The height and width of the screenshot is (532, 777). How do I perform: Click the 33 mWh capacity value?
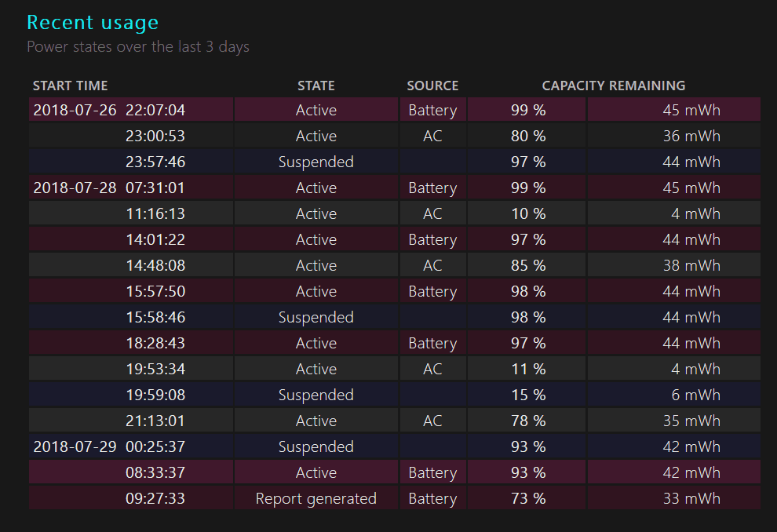click(x=691, y=498)
